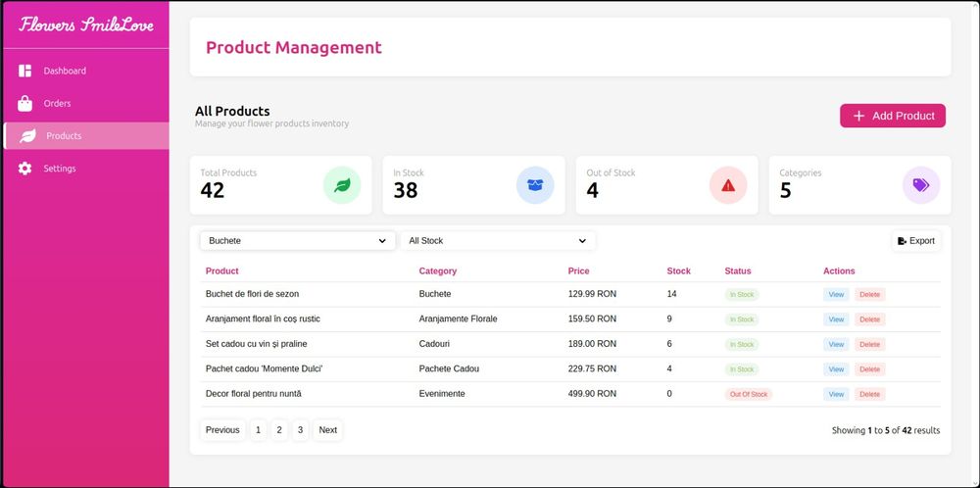Screen dimensions: 980x488
Task: Click the Flowers SmileLove logo
Action: click(86, 24)
